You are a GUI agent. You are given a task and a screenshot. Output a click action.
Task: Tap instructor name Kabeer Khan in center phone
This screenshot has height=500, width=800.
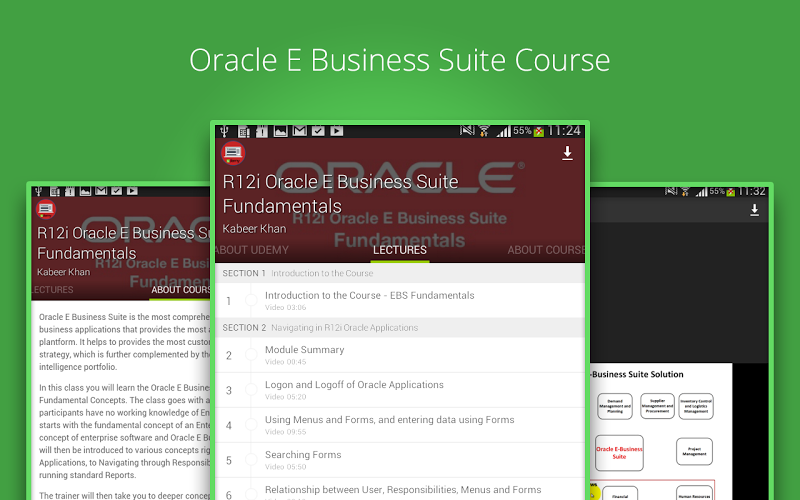point(254,229)
